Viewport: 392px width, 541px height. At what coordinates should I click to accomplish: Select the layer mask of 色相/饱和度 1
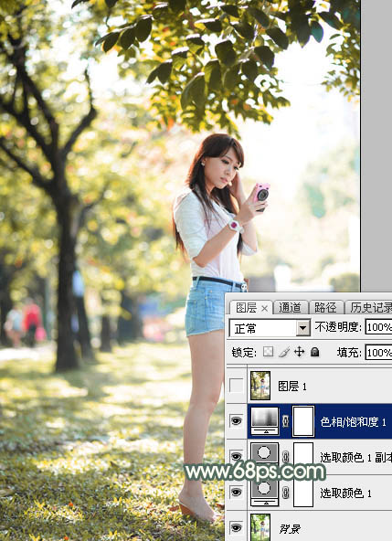(x=303, y=421)
